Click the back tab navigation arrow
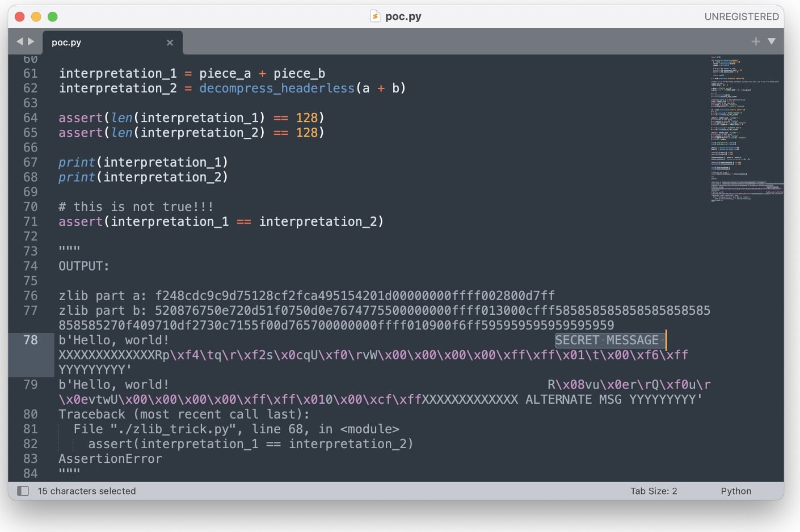The width and height of the screenshot is (800, 532). tap(19, 41)
